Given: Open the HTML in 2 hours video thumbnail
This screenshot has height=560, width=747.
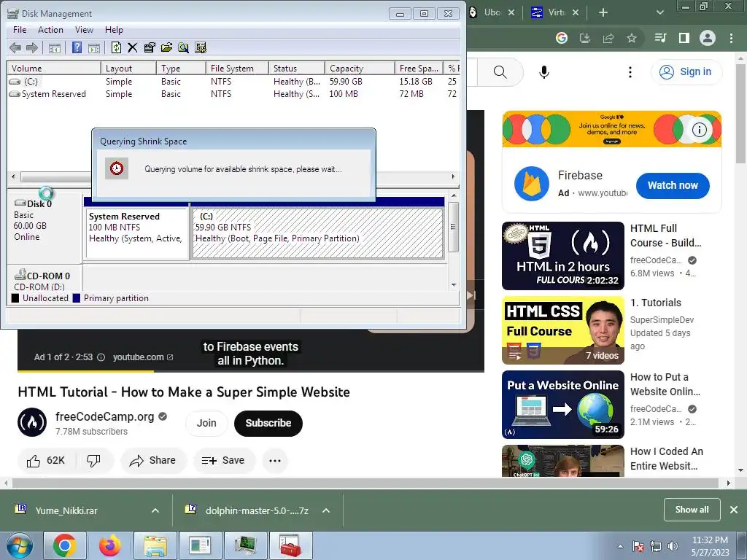Looking at the screenshot, I should coord(562,256).
